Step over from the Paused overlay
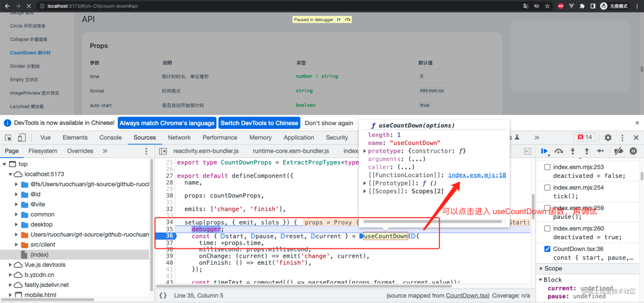Viewport: 644px width, 303px height. pyautogui.click(x=348, y=19)
